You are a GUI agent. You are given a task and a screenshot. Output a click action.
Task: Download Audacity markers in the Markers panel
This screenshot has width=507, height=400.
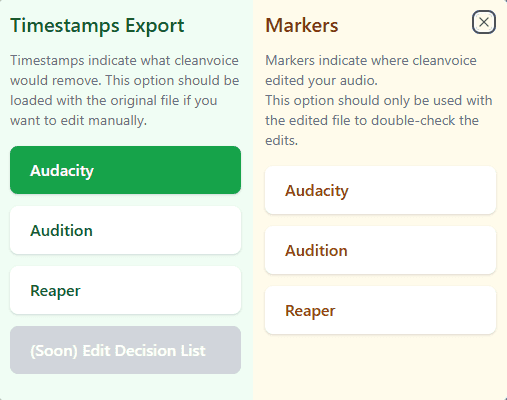click(380, 190)
